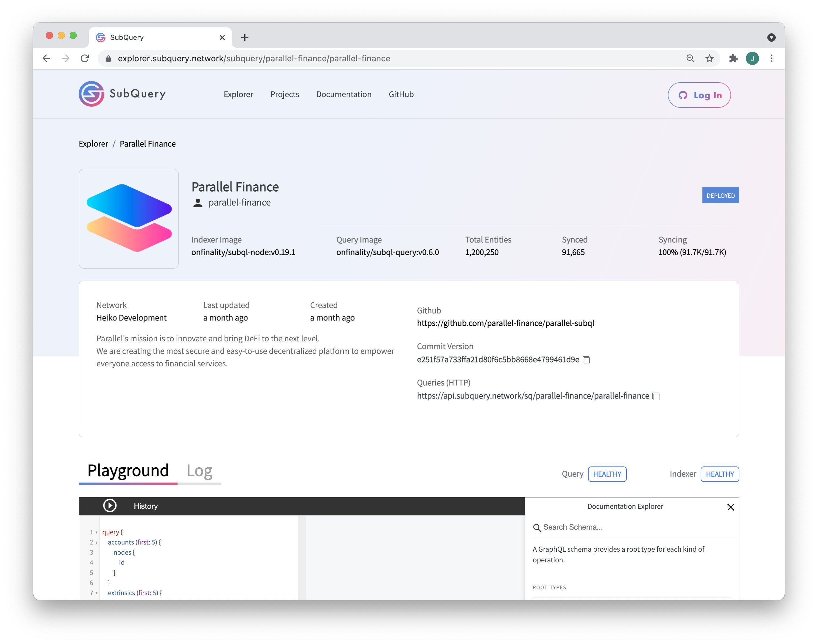Click the Total Entities value 1,200,250

(x=482, y=252)
